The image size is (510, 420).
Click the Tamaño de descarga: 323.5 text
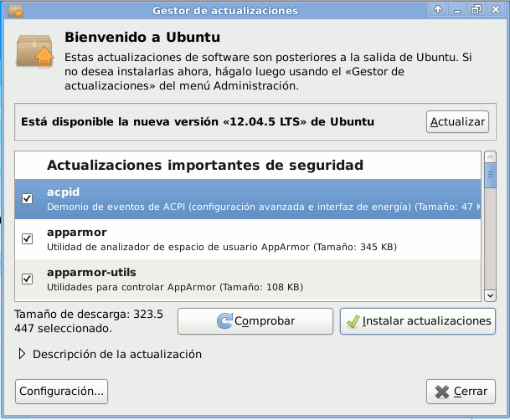(x=89, y=314)
